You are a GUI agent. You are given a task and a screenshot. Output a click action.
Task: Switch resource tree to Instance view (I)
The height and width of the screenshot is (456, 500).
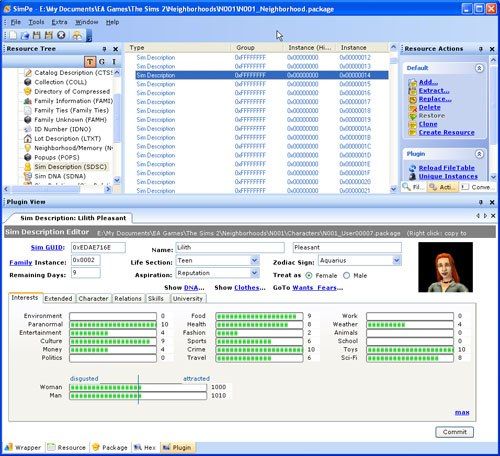click(114, 62)
